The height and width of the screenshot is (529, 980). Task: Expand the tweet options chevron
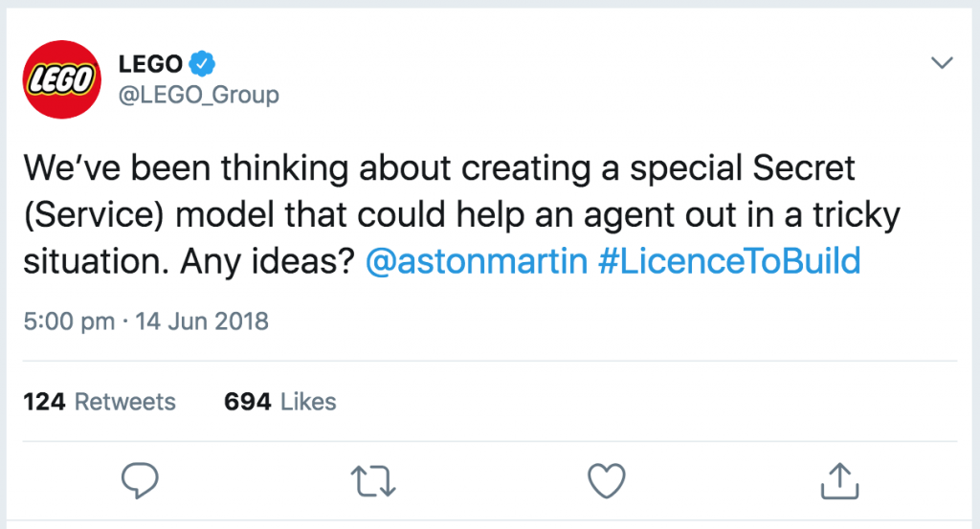(x=942, y=62)
